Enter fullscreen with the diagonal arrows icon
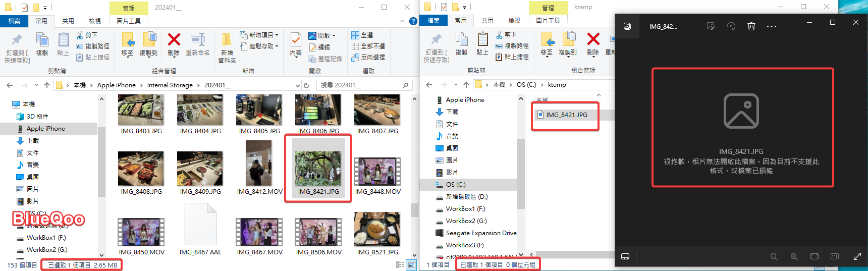This screenshot has height=271, width=868. click(x=857, y=256)
